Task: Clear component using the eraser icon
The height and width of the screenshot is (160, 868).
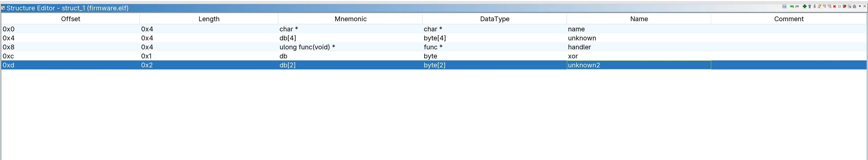Action: 819,6
